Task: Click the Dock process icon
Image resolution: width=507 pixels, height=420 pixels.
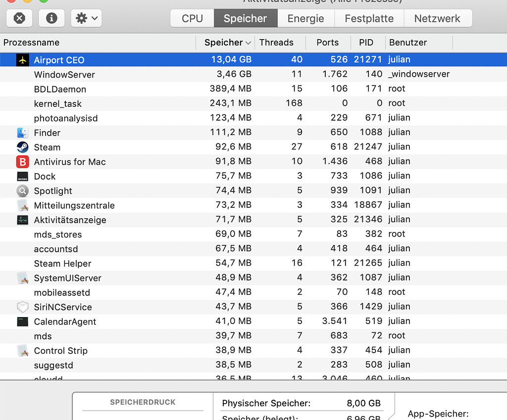Action: [x=22, y=176]
